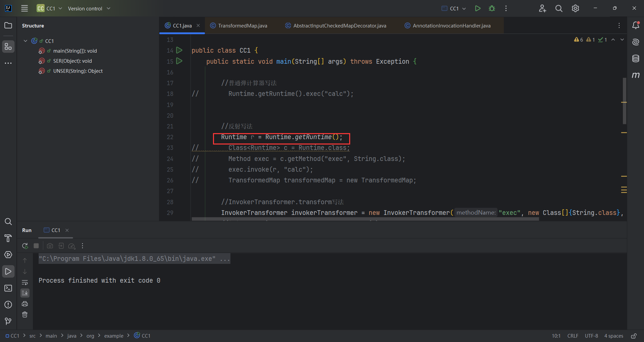Viewport: 644px width, 342px height.
Task: Open the AI Assistant spiral icon
Action: tap(636, 42)
